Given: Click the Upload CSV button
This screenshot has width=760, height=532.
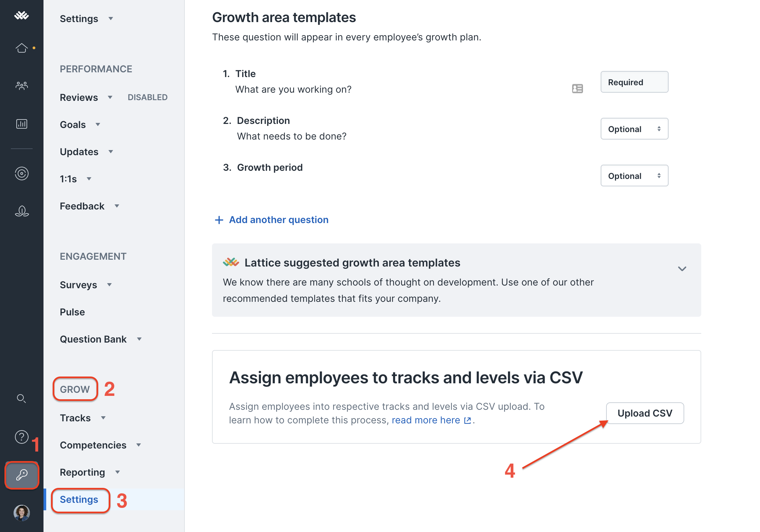Looking at the screenshot, I should click(645, 413).
